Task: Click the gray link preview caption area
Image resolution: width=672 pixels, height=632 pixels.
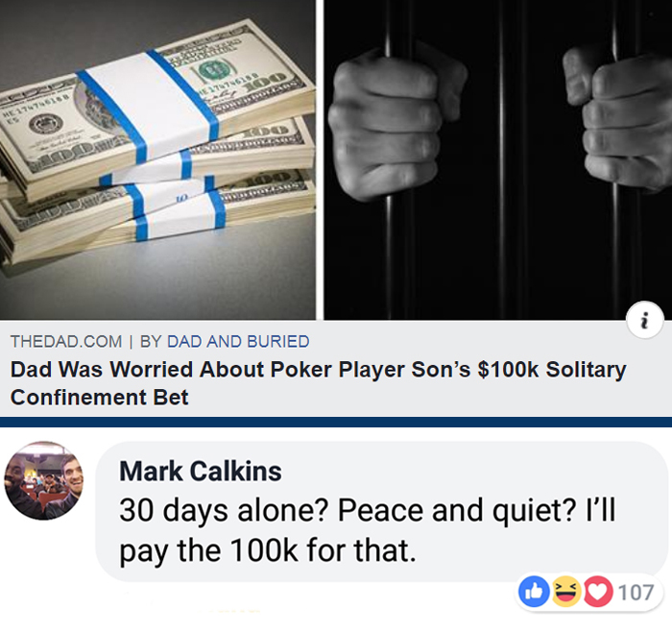Action: point(336,368)
